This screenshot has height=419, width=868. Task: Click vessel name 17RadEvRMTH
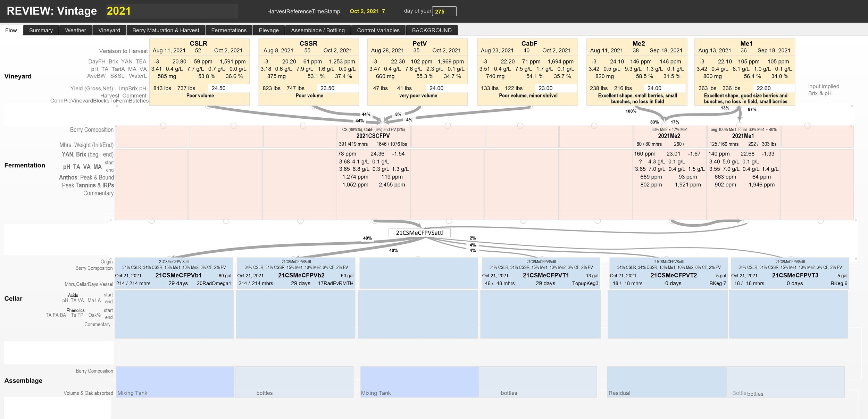pos(336,283)
